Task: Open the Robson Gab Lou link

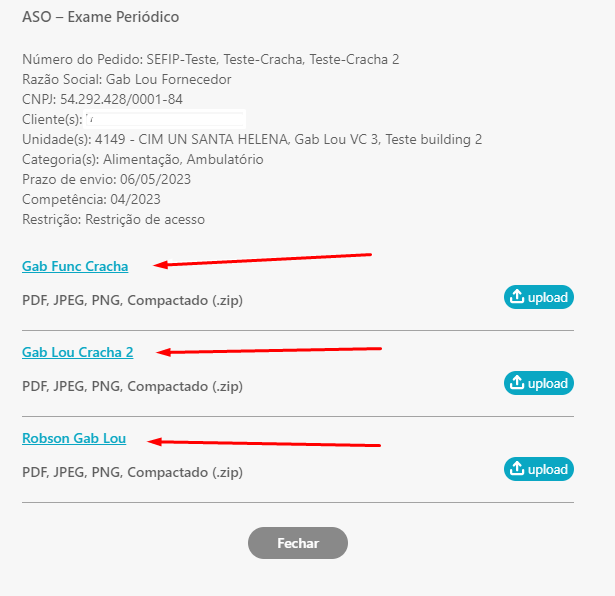Action: click(x=74, y=438)
